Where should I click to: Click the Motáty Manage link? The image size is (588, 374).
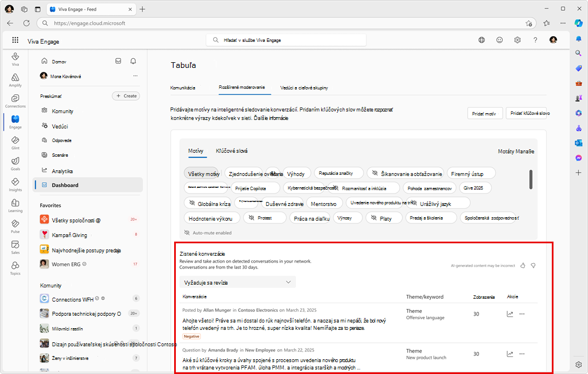coord(516,152)
